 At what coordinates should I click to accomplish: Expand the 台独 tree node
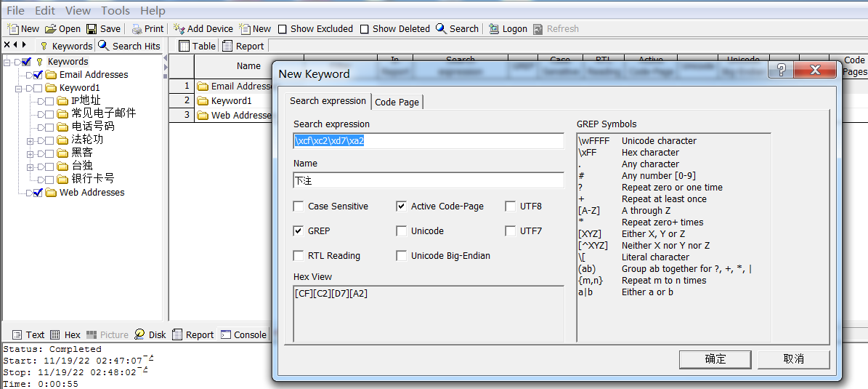30,167
